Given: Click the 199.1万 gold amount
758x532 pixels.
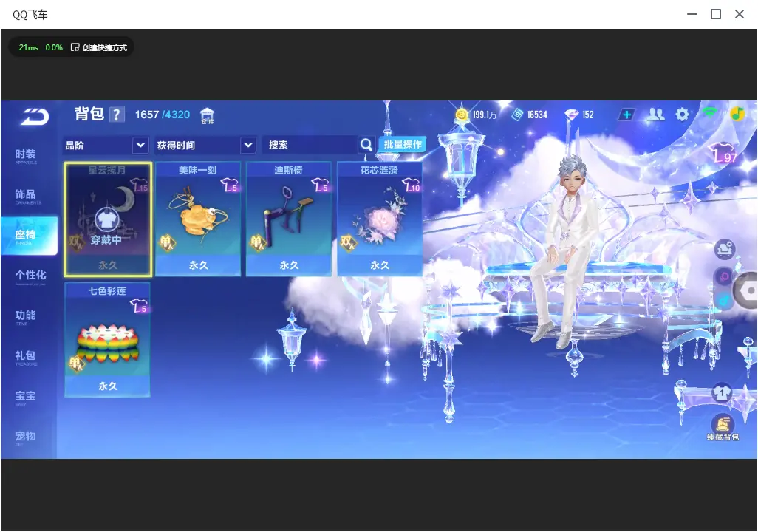Looking at the screenshot, I should [485, 115].
